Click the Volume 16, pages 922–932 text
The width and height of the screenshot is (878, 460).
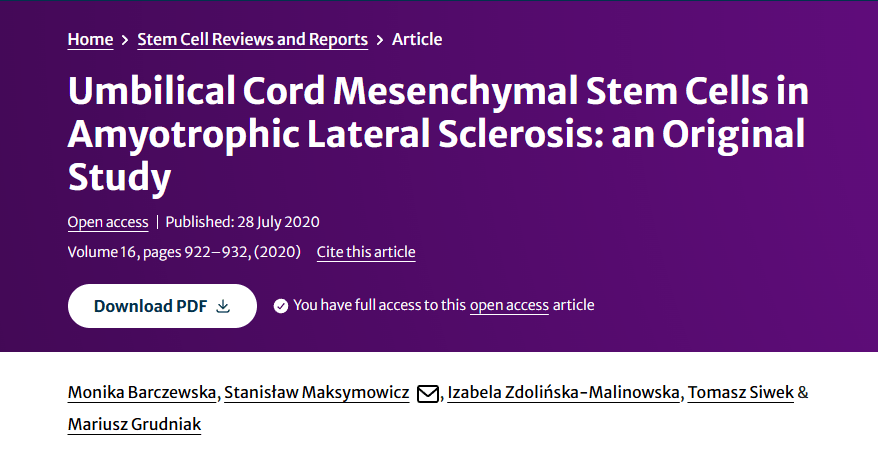pyautogui.click(x=184, y=252)
